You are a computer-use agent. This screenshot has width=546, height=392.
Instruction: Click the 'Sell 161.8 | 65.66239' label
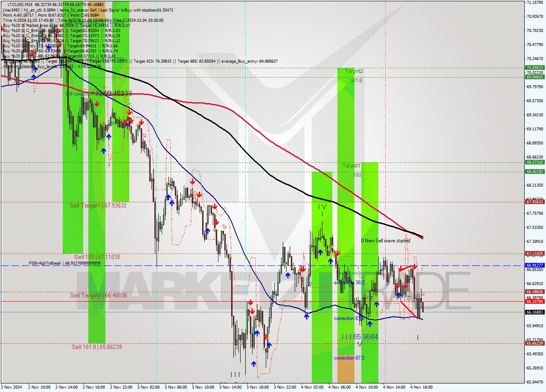(x=97, y=347)
